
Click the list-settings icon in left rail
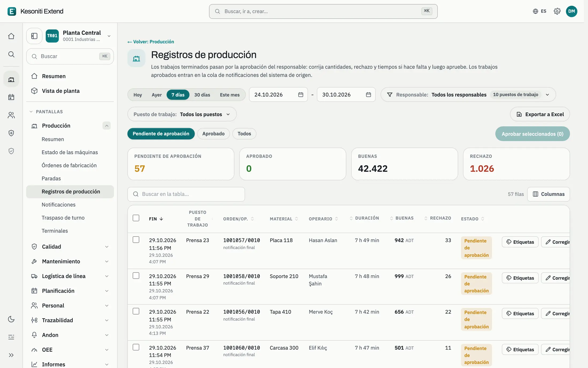coord(11,337)
